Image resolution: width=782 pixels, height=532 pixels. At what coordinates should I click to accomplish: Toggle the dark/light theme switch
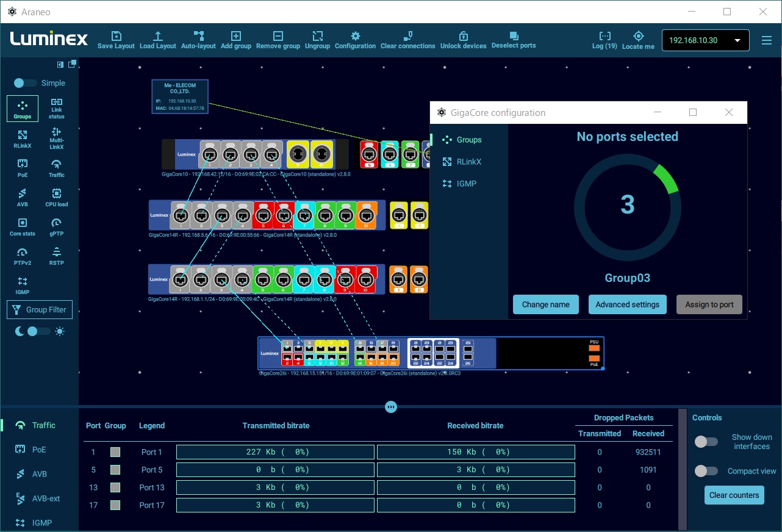pos(39,331)
